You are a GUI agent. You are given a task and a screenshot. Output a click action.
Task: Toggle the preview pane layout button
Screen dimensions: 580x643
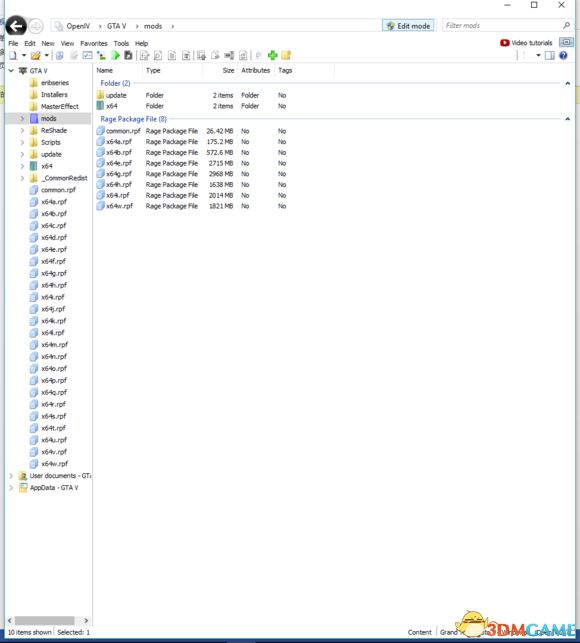550,55
